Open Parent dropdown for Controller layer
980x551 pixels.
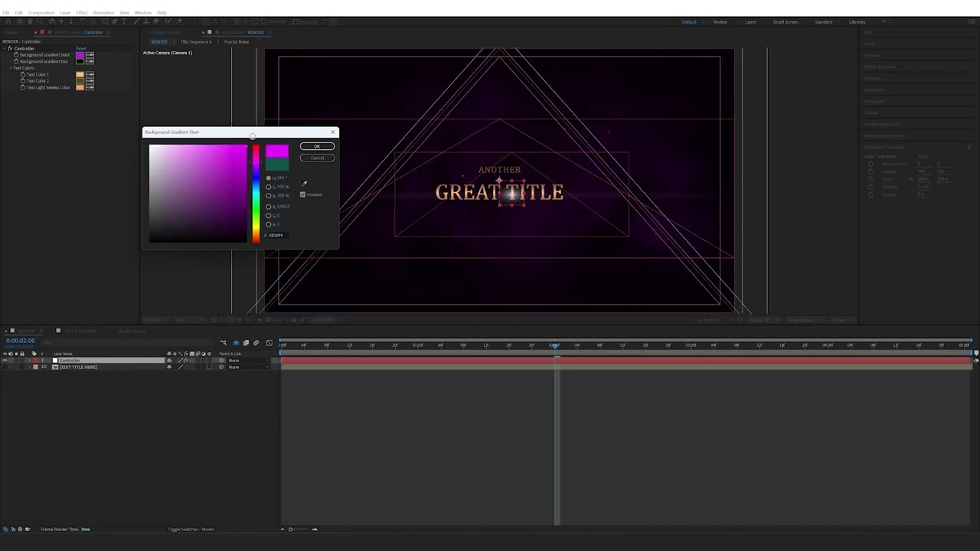[249, 360]
